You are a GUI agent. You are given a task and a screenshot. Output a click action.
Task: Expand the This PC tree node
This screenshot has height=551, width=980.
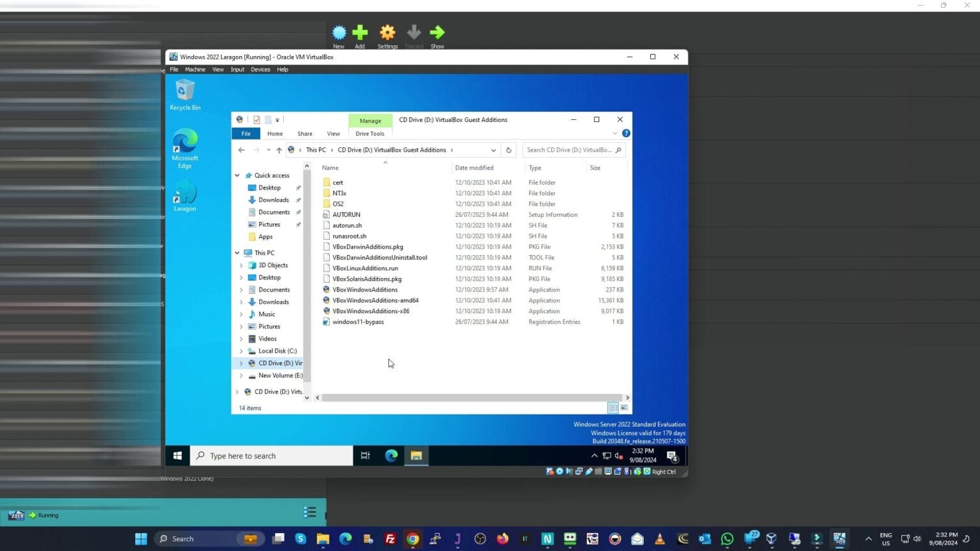click(237, 253)
